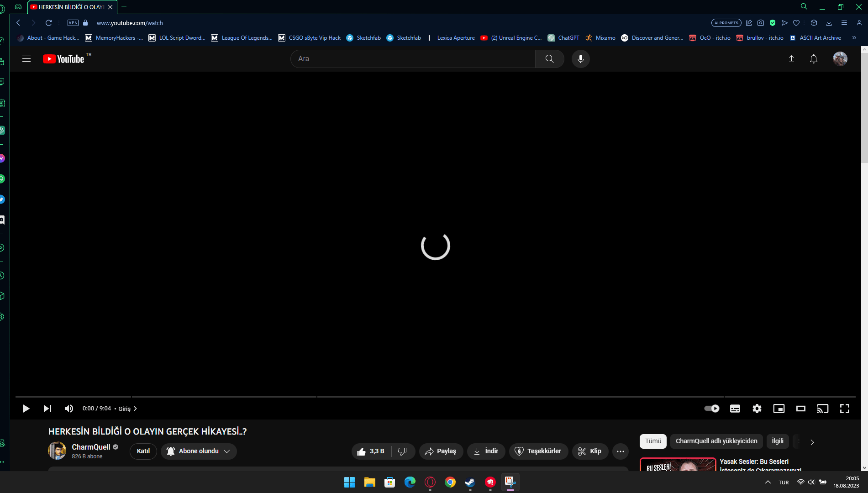Select the Tümü filter chip
Image resolution: width=868 pixels, height=493 pixels.
click(653, 441)
